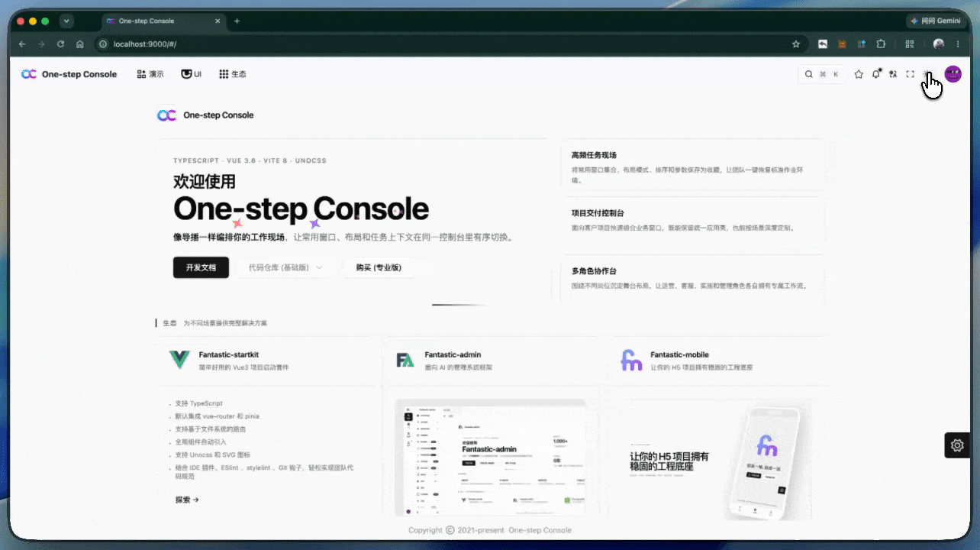The height and width of the screenshot is (550, 980).
Task: Close the One-step Console tab
Action: point(218,21)
